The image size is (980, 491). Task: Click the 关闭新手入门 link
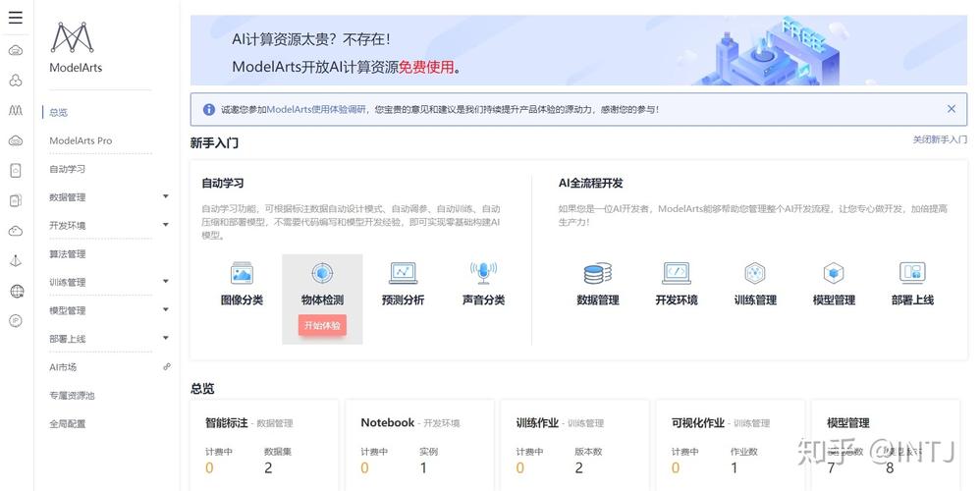click(x=940, y=139)
